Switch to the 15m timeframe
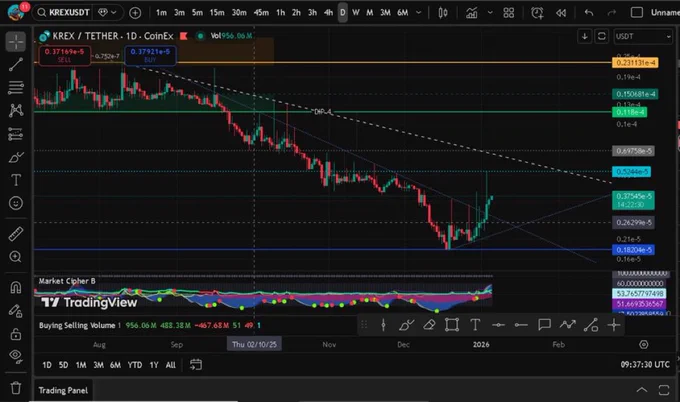 coord(217,13)
